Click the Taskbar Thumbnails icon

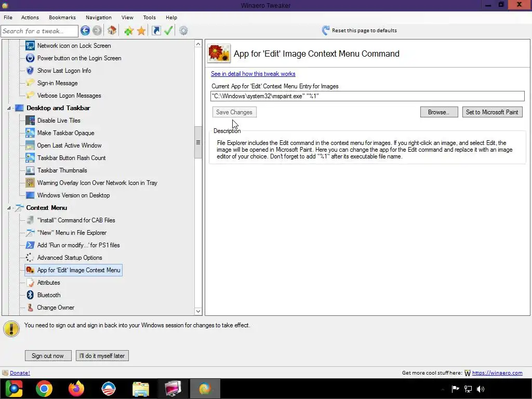click(30, 170)
